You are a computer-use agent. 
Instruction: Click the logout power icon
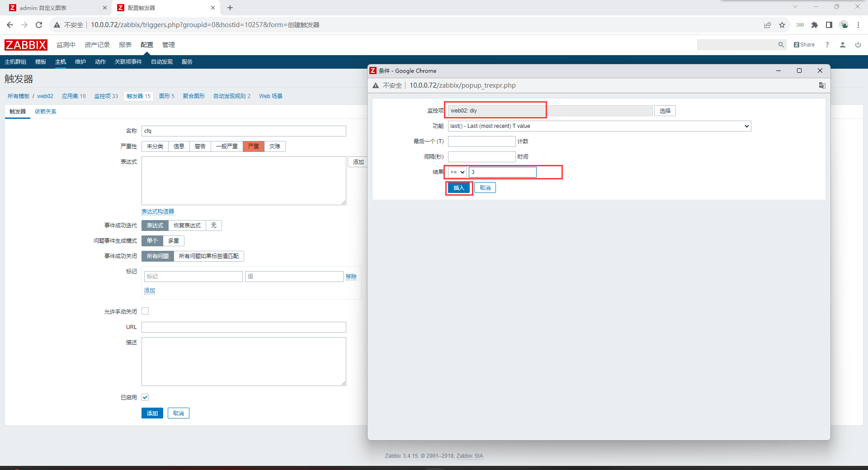pyautogui.click(x=858, y=45)
